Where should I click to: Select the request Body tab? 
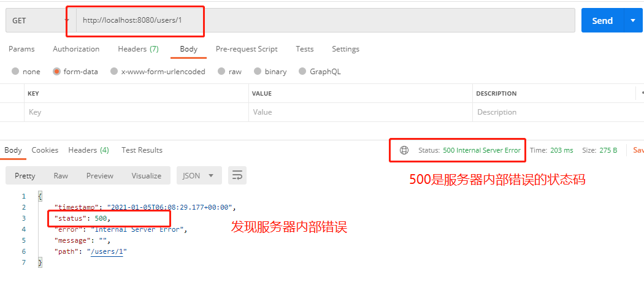pyautogui.click(x=188, y=49)
